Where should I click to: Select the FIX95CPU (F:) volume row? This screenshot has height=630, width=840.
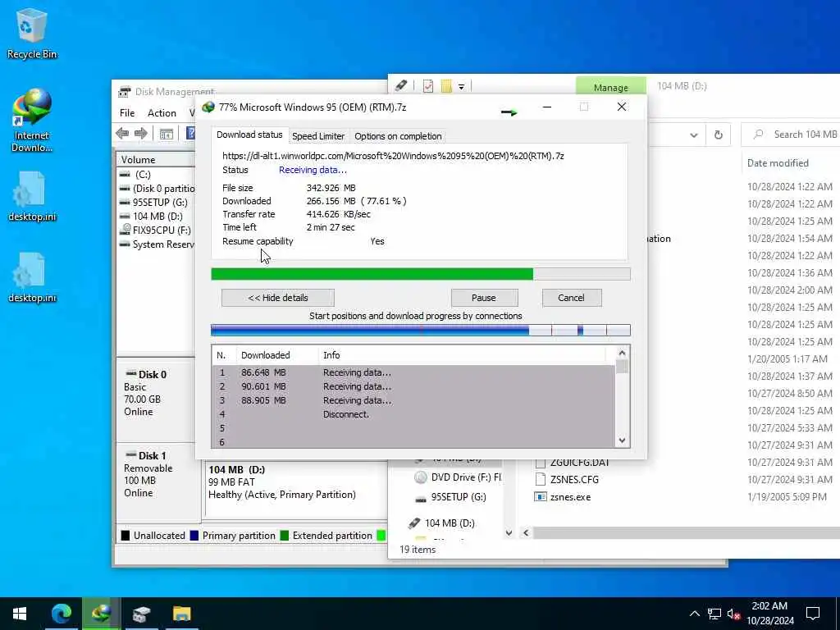[156, 231]
